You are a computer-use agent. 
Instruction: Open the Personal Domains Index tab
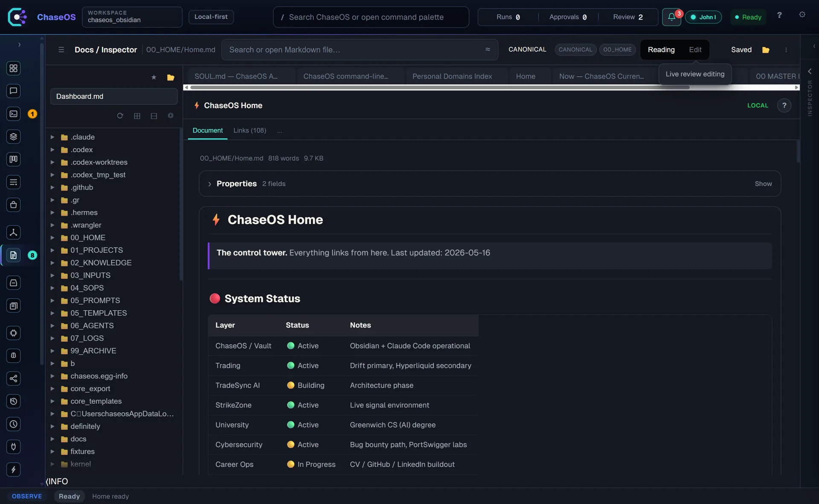(x=456, y=76)
